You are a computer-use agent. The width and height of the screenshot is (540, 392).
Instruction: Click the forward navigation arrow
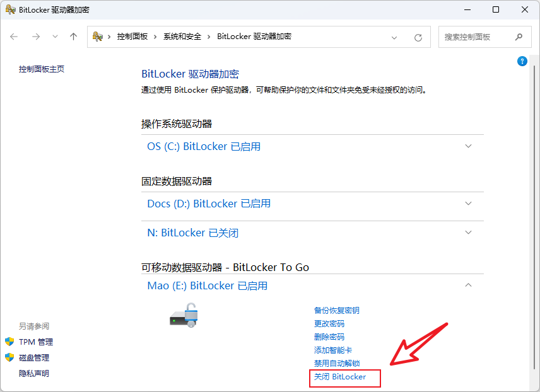point(36,37)
